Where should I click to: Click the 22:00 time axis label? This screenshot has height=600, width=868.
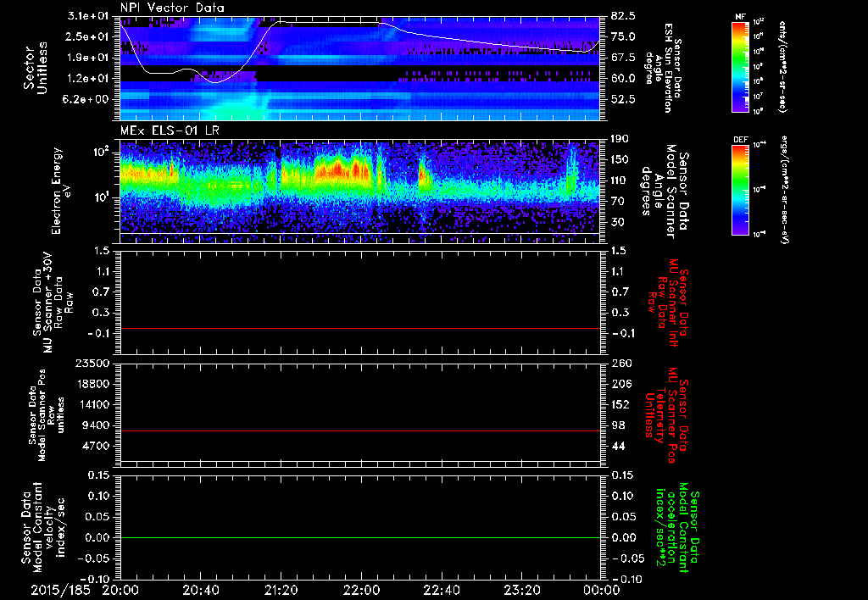[x=361, y=589]
